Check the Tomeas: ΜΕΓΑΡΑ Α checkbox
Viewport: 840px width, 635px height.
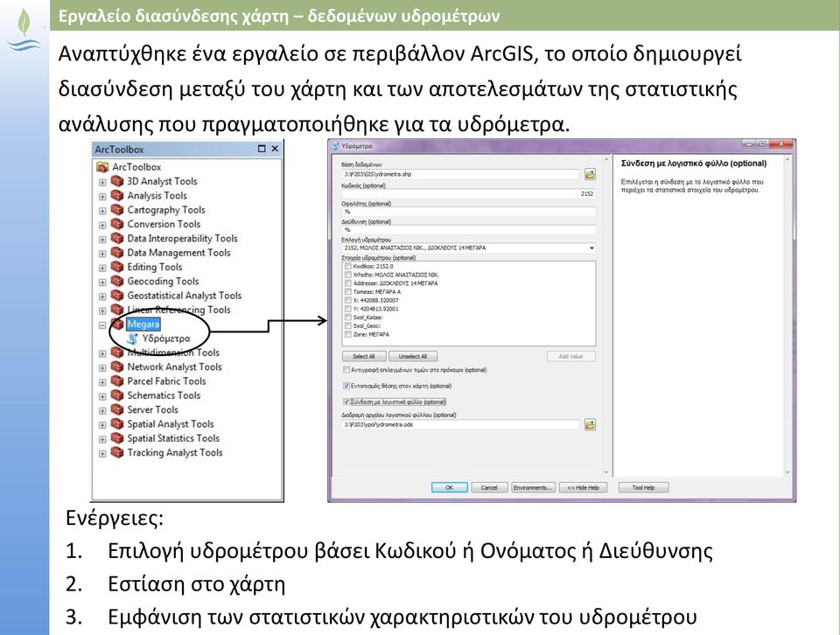point(348,292)
